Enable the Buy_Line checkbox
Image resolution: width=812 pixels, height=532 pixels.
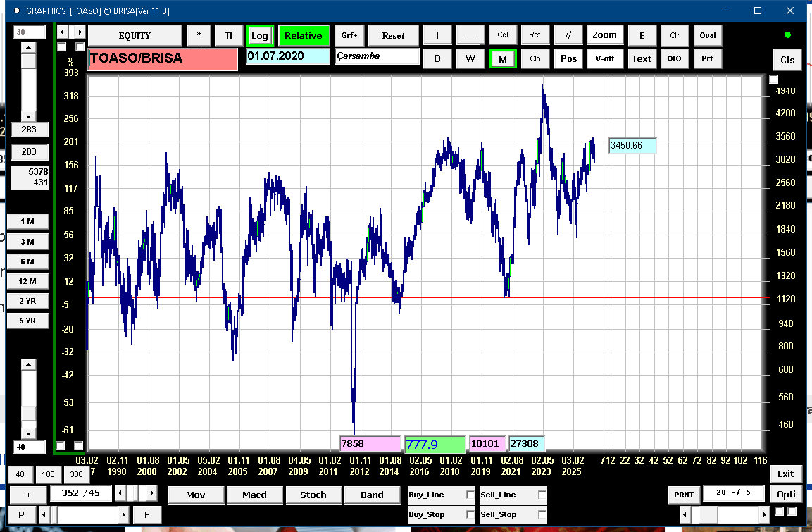(470, 495)
